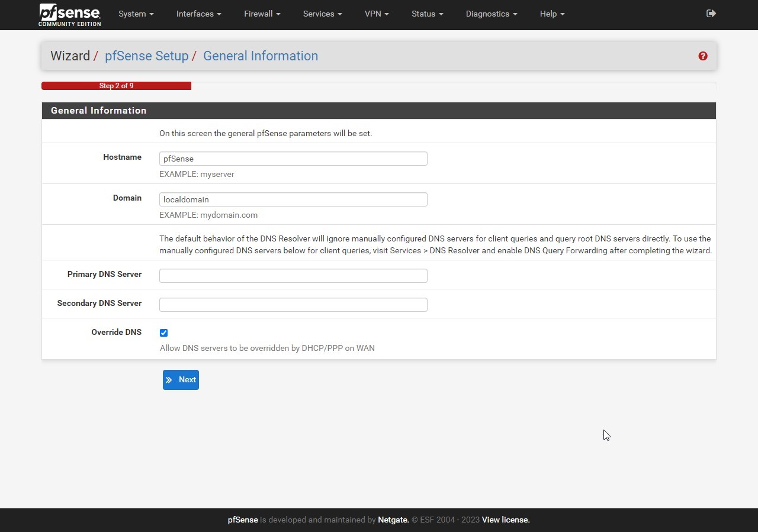Viewport: 758px width, 532px height.
Task: Focus the Domain input field
Action: [x=293, y=199]
